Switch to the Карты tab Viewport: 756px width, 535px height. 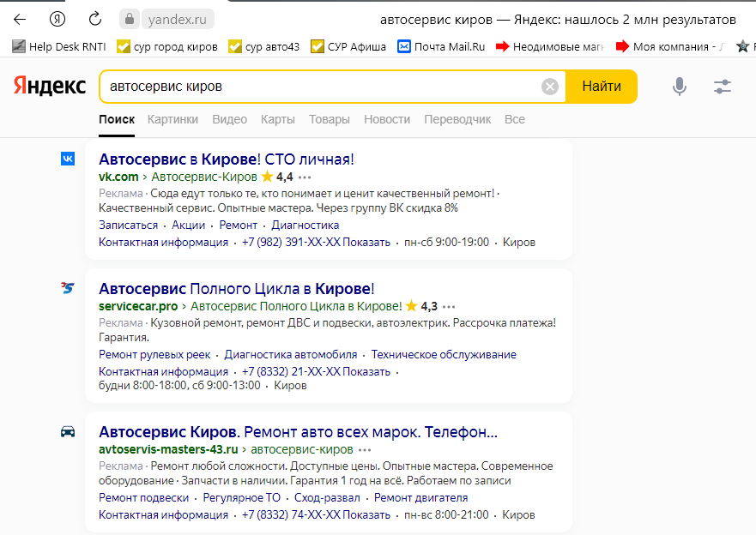pyautogui.click(x=278, y=119)
